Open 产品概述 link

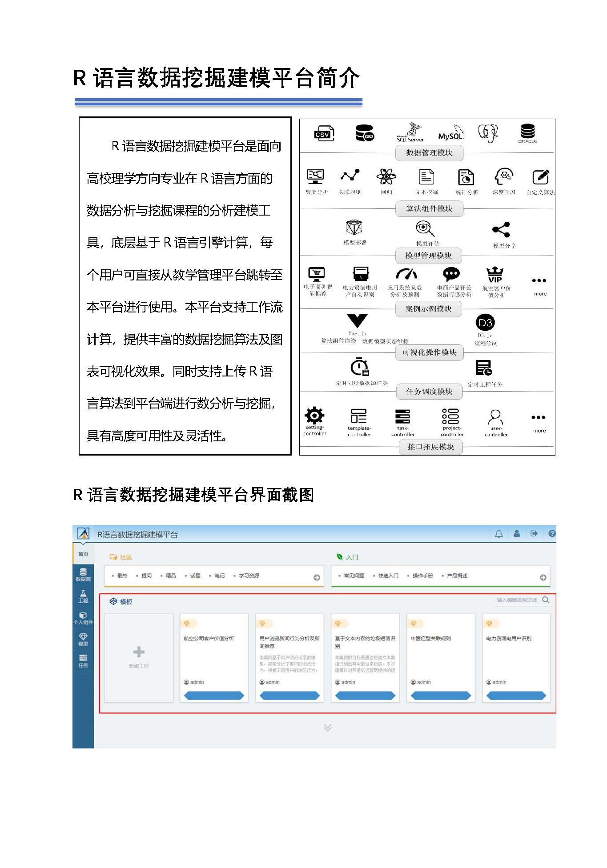pos(457,576)
